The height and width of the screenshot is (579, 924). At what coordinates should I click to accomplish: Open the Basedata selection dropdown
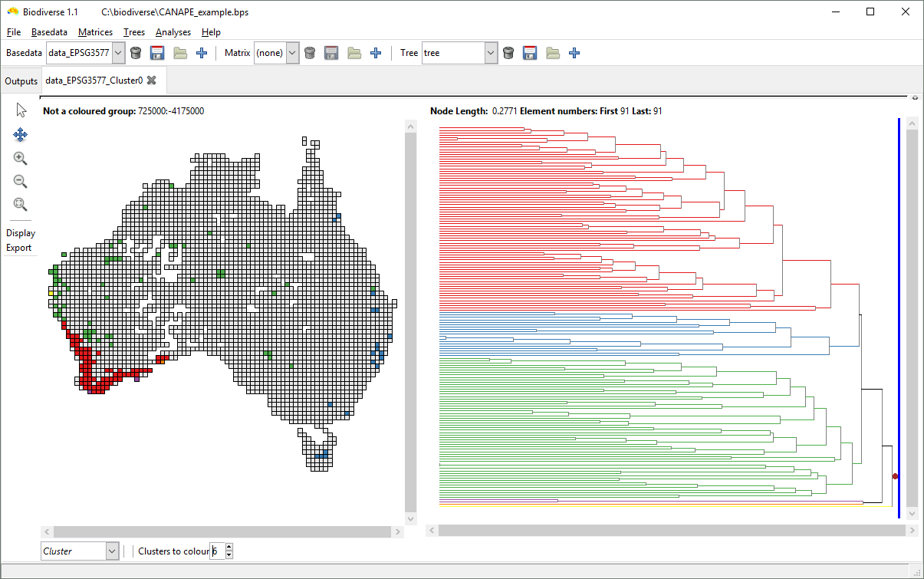[x=117, y=52]
